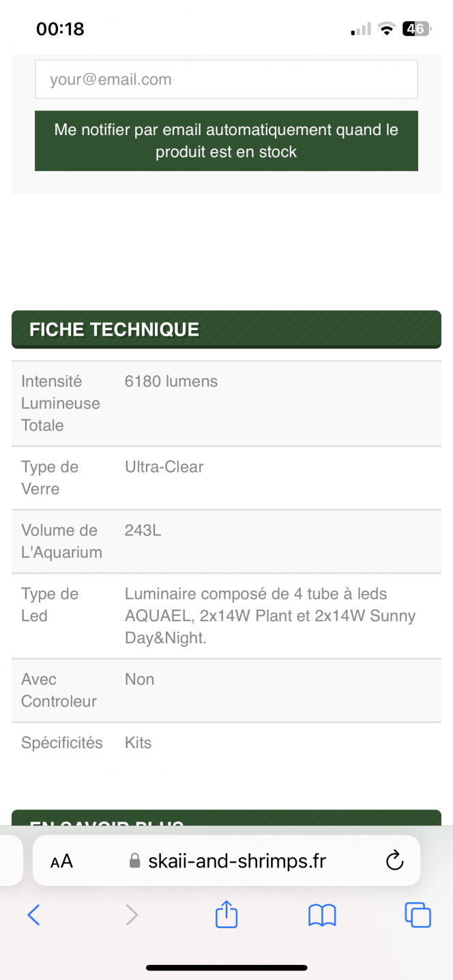Tap the Wi-Fi status icon
Viewport: 453px width, 980px height.
[387, 29]
